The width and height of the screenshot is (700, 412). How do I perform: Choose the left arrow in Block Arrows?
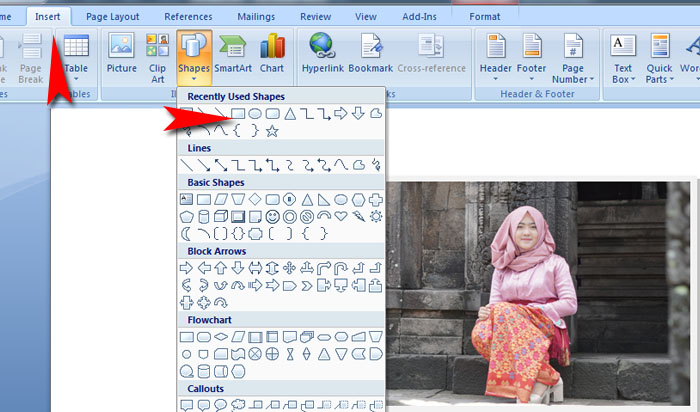pos(204,268)
